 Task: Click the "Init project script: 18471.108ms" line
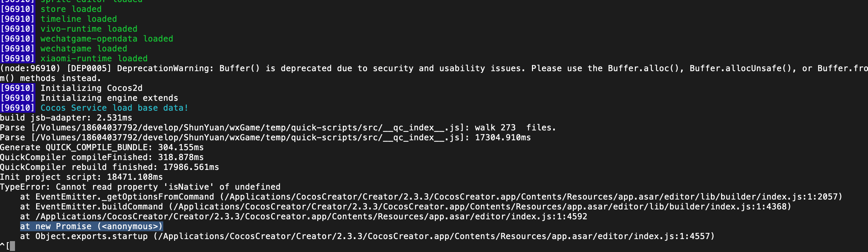81,177
